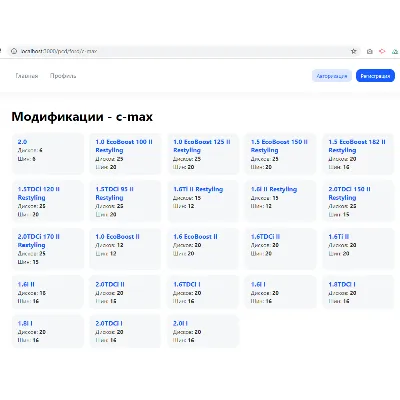Click the blue Регистрация button

(375, 76)
